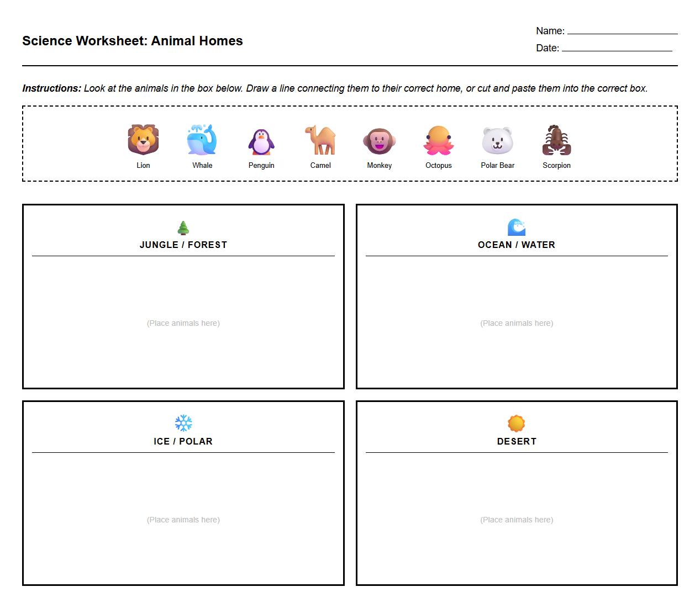This screenshot has width=700, height=608.
Task: Select the Camel emoji icon
Action: click(x=320, y=141)
